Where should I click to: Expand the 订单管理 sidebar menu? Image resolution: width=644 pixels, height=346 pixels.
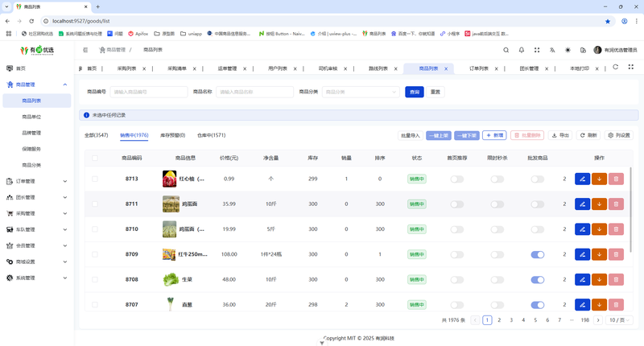click(37, 181)
